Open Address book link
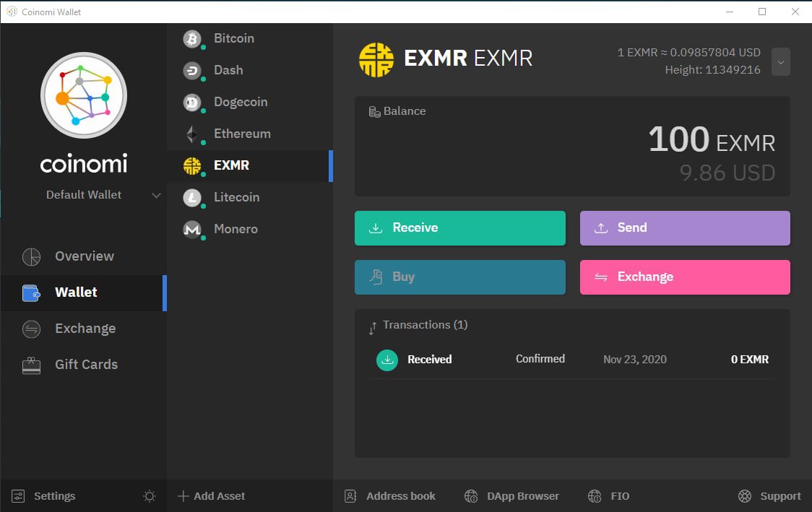This screenshot has height=512, width=812. click(x=401, y=496)
